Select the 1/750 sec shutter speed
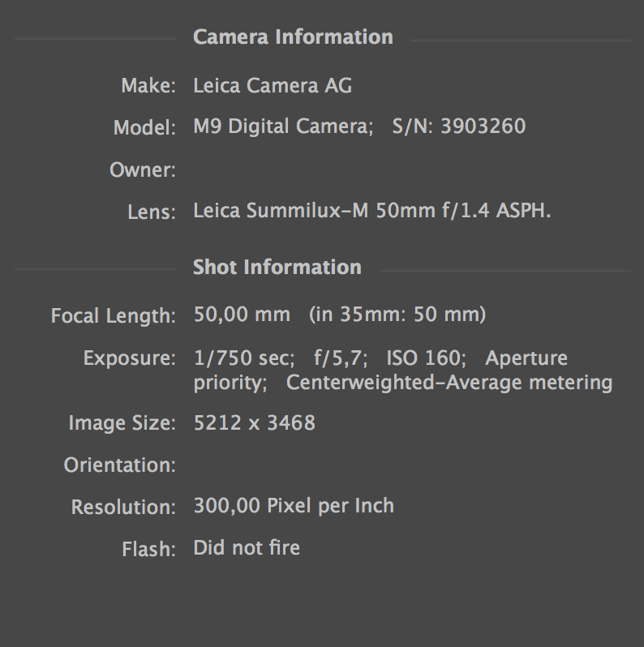The height and width of the screenshot is (647, 644). tap(243, 358)
